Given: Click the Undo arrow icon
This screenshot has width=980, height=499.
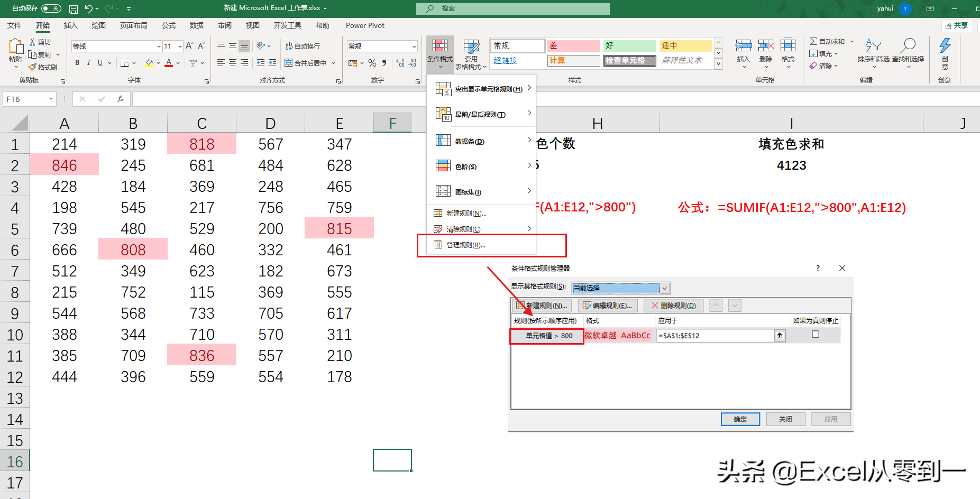Looking at the screenshot, I should click(88, 8).
